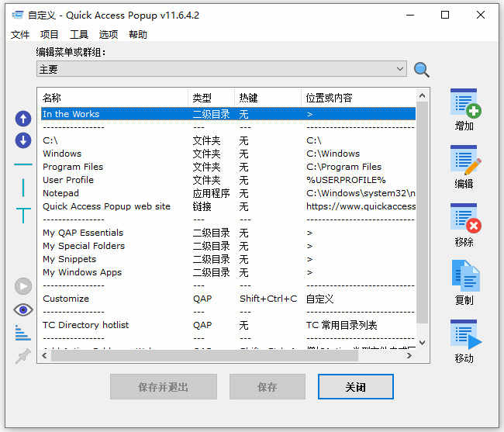
Task: Click the 关闭 button
Action: coord(355,387)
